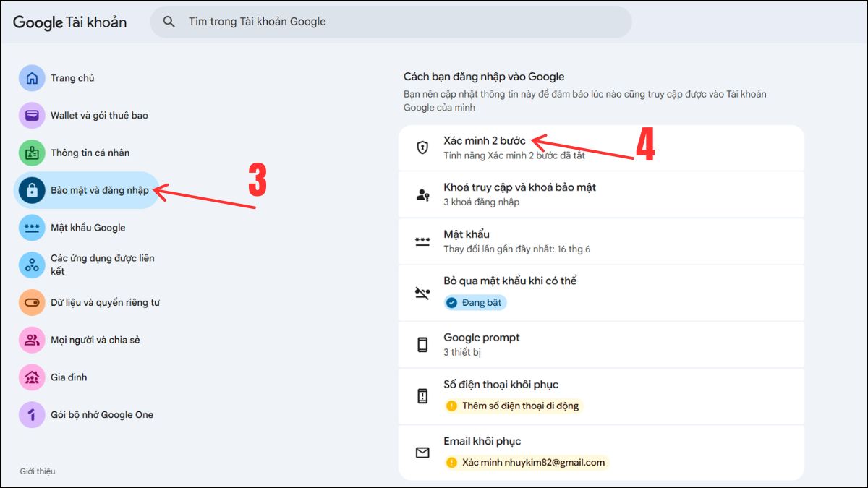Open the Google prompt row

tap(601, 345)
